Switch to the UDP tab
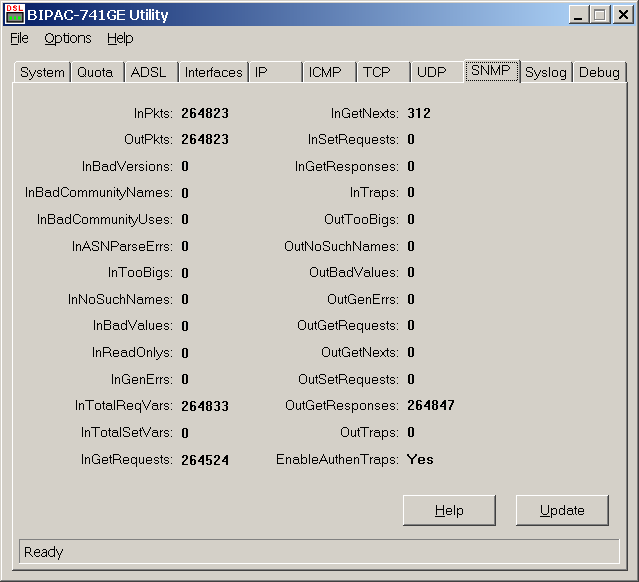 pos(437,72)
